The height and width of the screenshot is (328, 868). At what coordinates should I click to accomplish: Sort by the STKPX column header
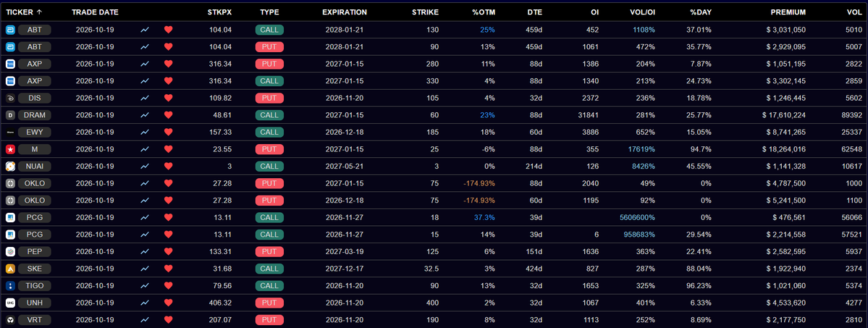[219, 12]
